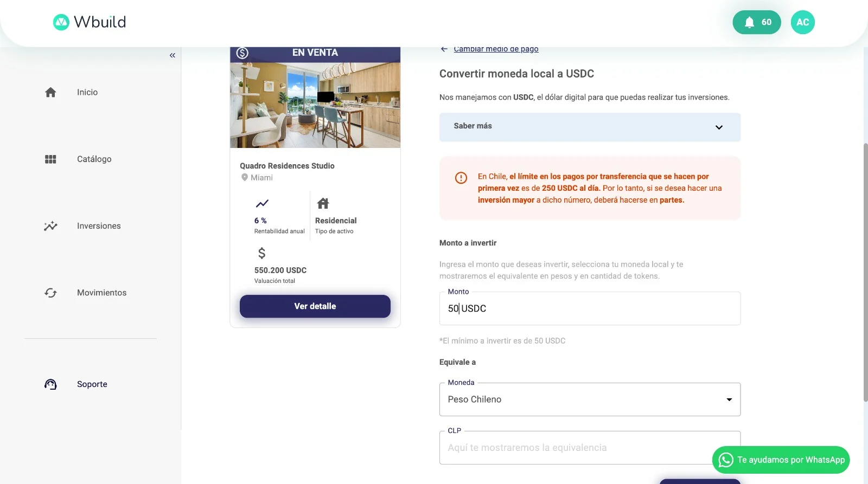Image resolution: width=868 pixels, height=484 pixels.
Task: Select Inversiones in the sidebar menu
Action: point(98,225)
